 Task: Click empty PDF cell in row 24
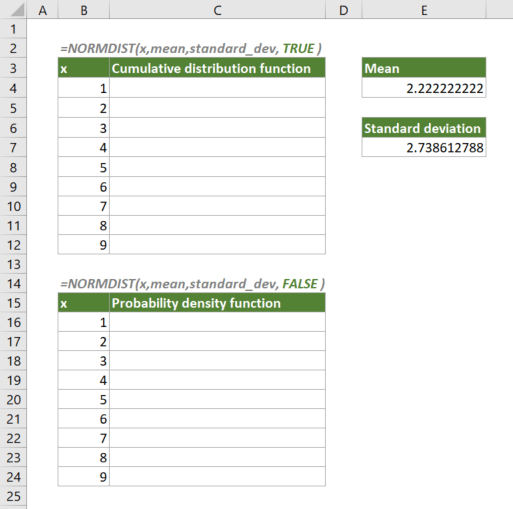click(217, 477)
